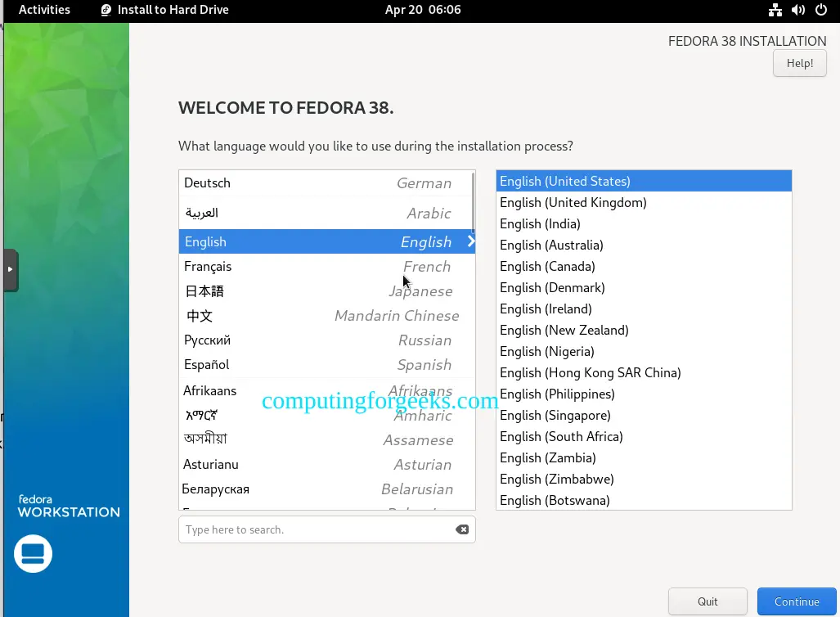The width and height of the screenshot is (840, 617).
Task: Choose English (New Zealand) locale
Action: (564, 330)
